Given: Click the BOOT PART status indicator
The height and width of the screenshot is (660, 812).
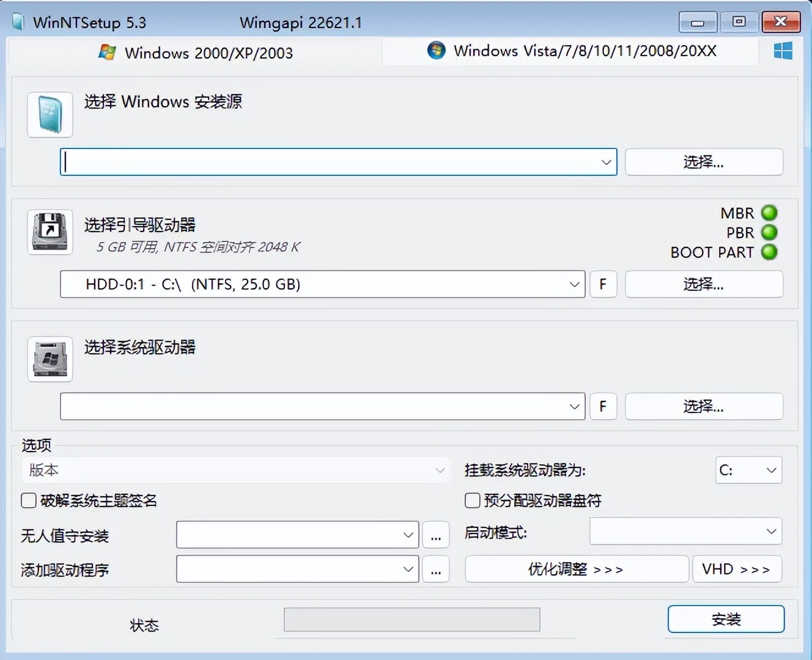Looking at the screenshot, I should tap(769, 252).
